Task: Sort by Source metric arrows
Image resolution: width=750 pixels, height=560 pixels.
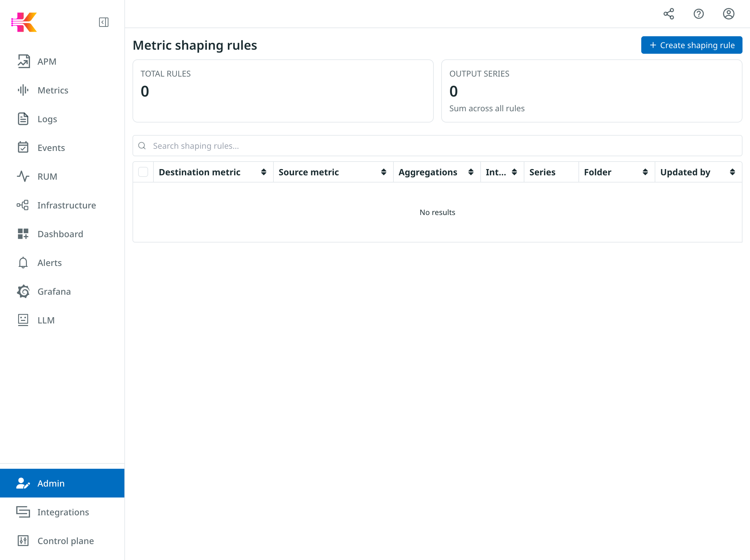Action: (x=384, y=172)
